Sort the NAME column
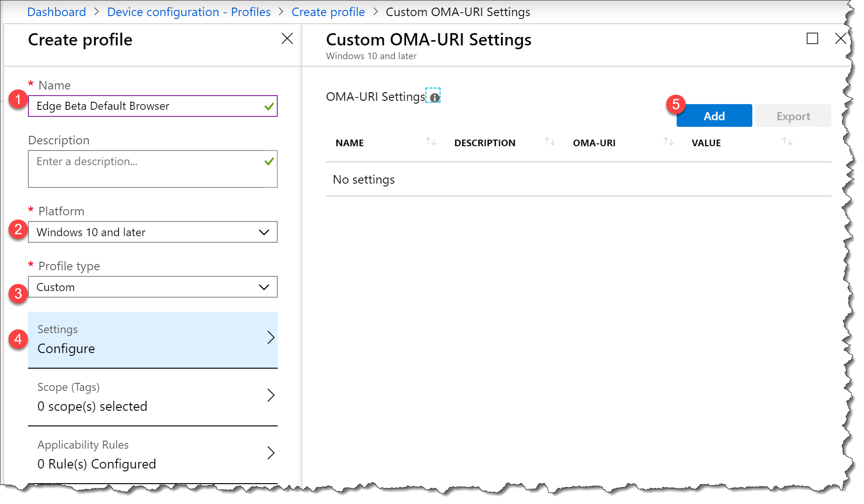 click(x=431, y=141)
